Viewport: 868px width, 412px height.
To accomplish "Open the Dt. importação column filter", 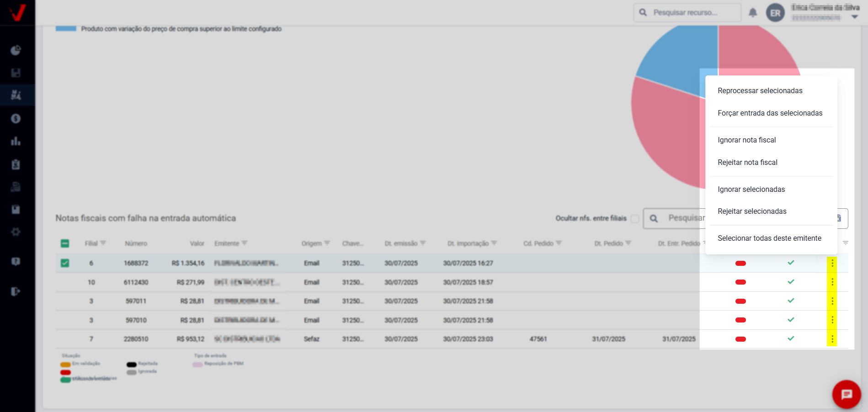I will click(x=494, y=243).
